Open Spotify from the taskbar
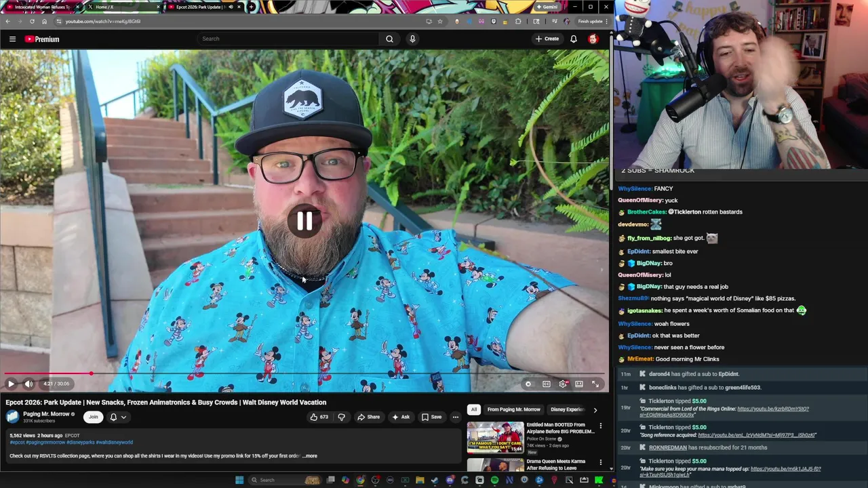The width and height of the screenshot is (868, 488). [494, 480]
